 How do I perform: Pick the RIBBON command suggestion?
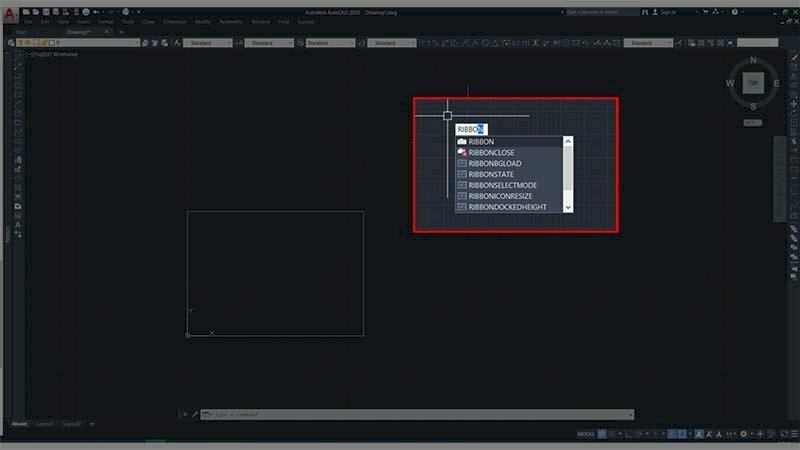tap(481, 142)
